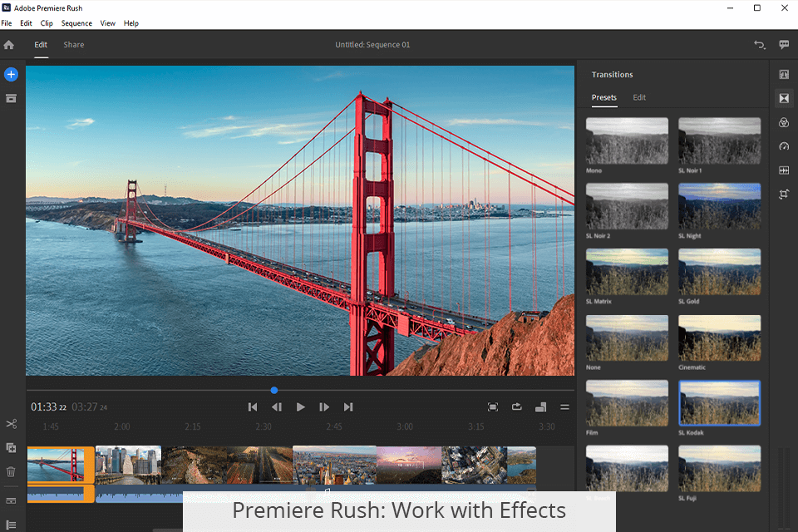This screenshot has height=532, width=798.
Task: Open the Audio panel icon
Action: [x=784, y=170]
